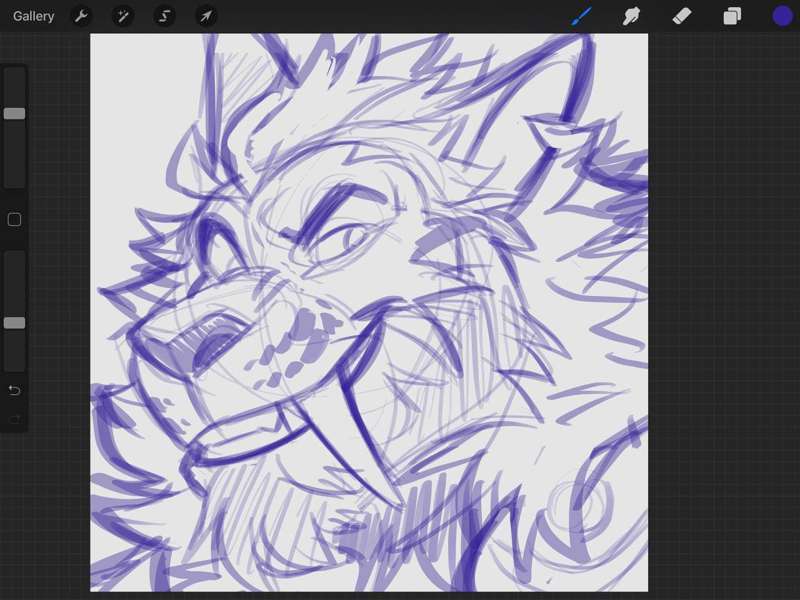Activate the Transform arrow tool

click(x=206, y=16)
